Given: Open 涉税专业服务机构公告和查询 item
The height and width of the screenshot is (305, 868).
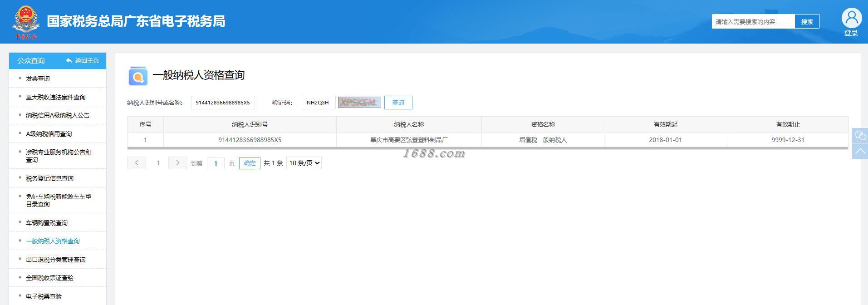Looking at the screenshot, I should point(59,156).
